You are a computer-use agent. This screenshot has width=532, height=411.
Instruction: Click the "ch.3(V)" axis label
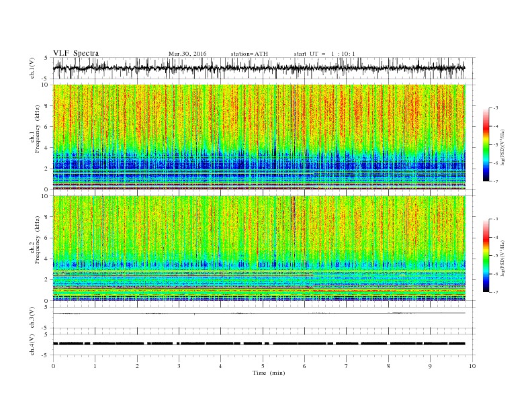coord(32,318)
